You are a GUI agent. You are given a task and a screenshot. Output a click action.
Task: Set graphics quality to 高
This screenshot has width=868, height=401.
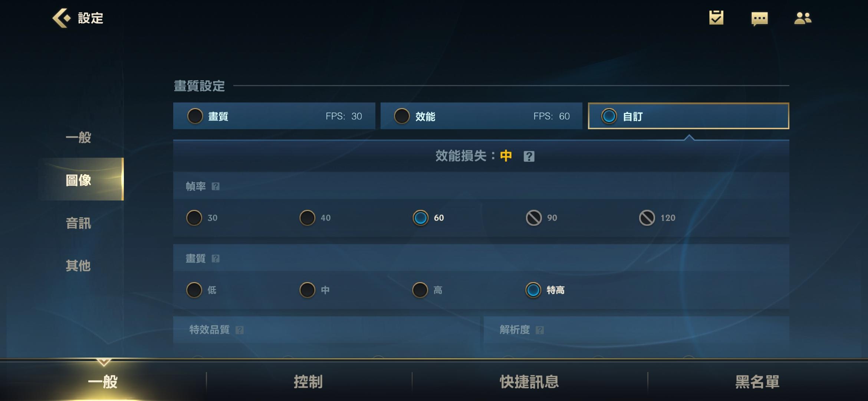(428, 290)
